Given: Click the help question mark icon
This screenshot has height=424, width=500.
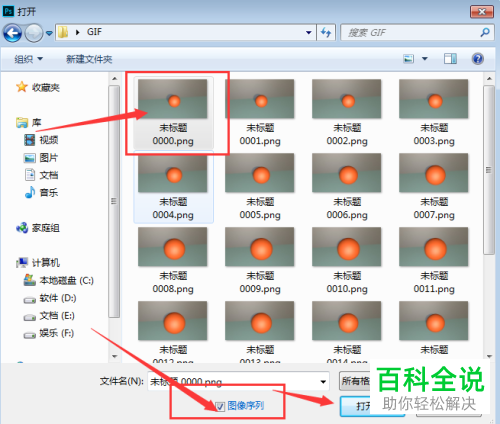Looking at the screenshot, I should click(x=478, y=59).
